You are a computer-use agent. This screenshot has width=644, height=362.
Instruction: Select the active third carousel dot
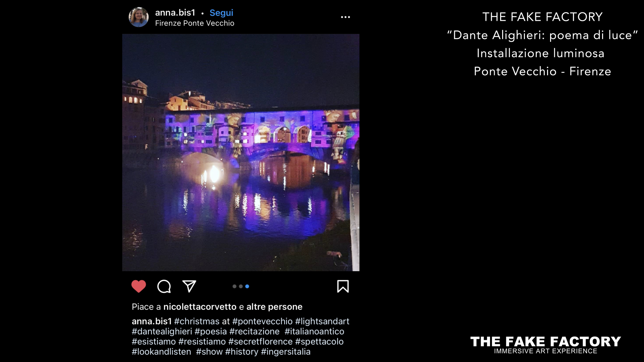click(247, 286)
